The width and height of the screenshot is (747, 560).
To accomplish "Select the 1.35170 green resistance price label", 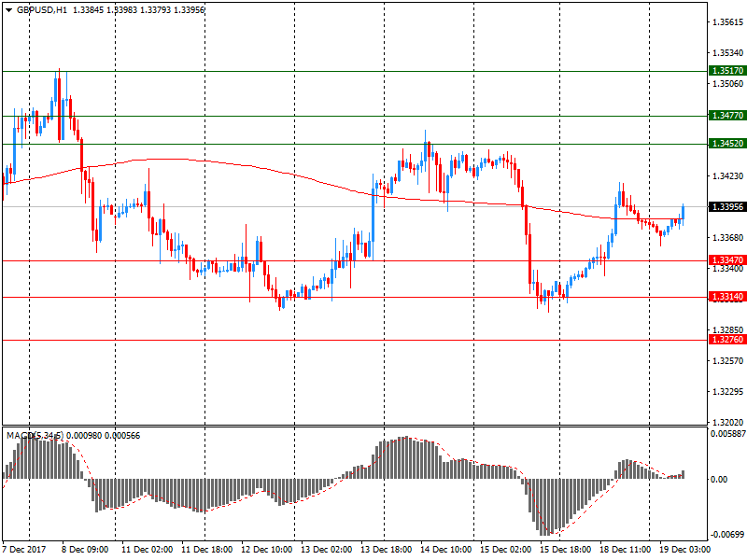I will (x=727, y=71).
